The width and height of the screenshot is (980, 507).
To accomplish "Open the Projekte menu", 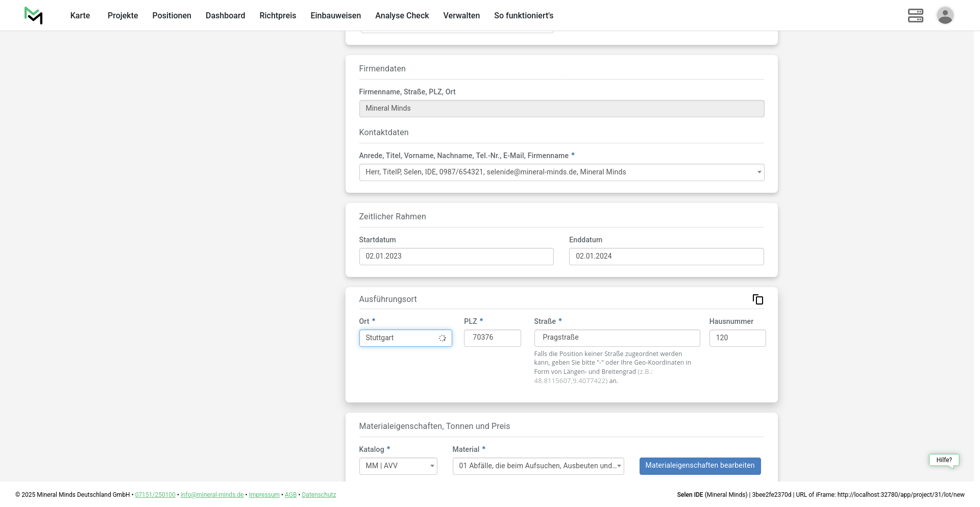I will click(x=122, y=16).
